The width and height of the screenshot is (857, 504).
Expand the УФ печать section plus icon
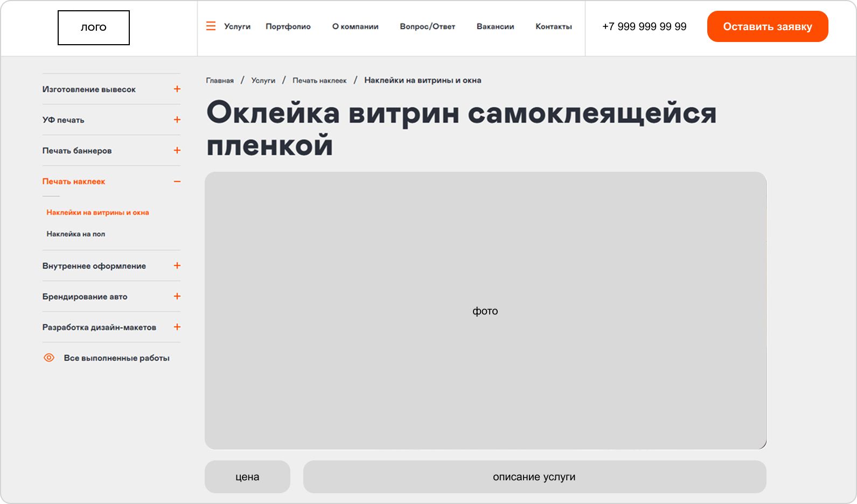coord(177,120)
